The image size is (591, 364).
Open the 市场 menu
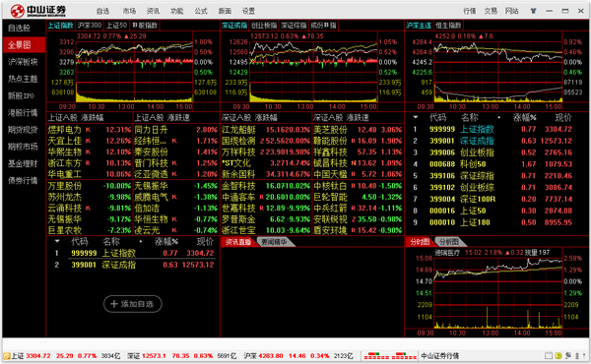point(129,11)
